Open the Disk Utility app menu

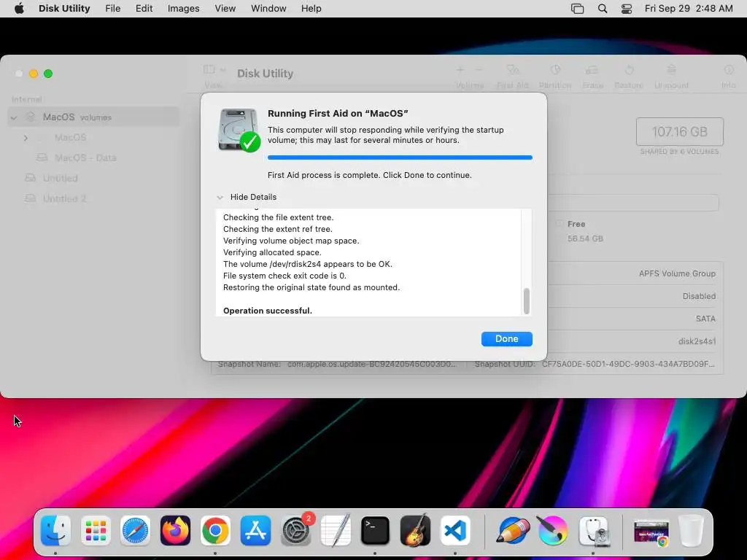pos(64,9)
